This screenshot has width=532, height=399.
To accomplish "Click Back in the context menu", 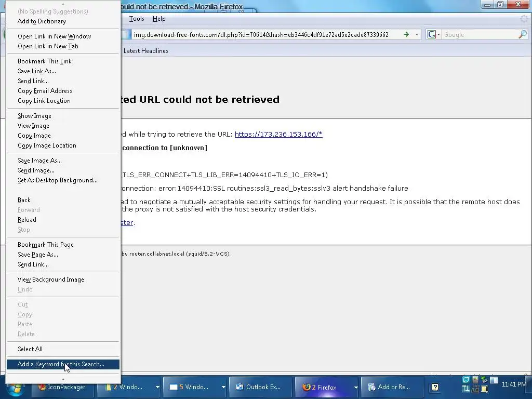I will (63, 200).
